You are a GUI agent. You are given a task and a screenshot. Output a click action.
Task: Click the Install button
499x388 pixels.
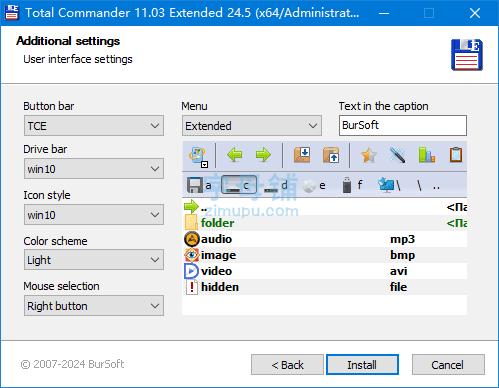click(x=362, y=365)
